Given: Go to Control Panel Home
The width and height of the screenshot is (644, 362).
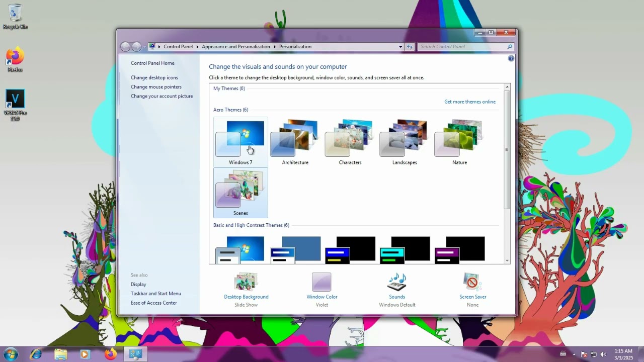Looking at the screenshot, I should coord(152,63).
